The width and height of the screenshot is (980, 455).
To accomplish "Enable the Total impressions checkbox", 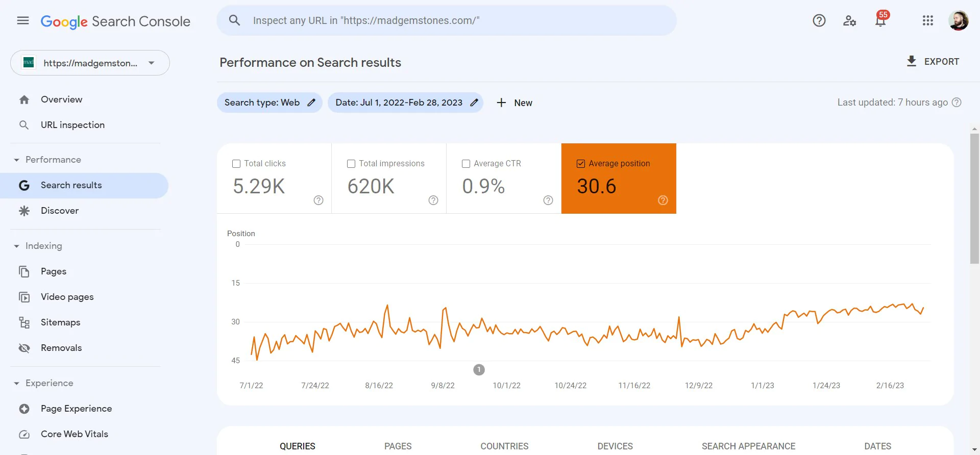I will [351, 164].
